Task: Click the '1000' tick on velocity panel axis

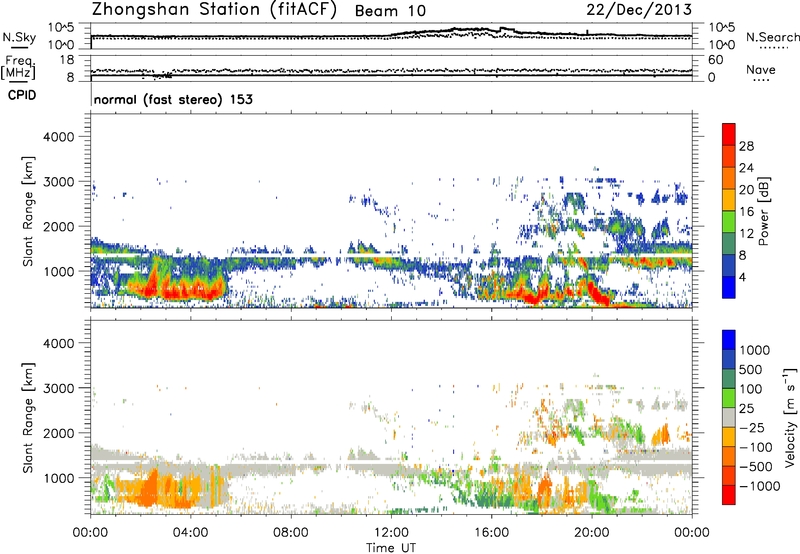Action: tap(58, 478)
